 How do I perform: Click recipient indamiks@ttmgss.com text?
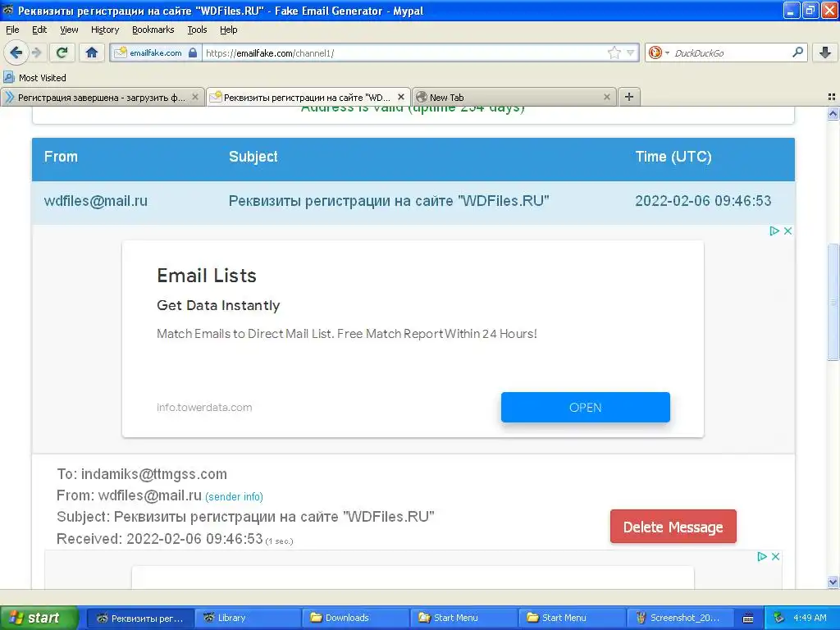(153, 474)
